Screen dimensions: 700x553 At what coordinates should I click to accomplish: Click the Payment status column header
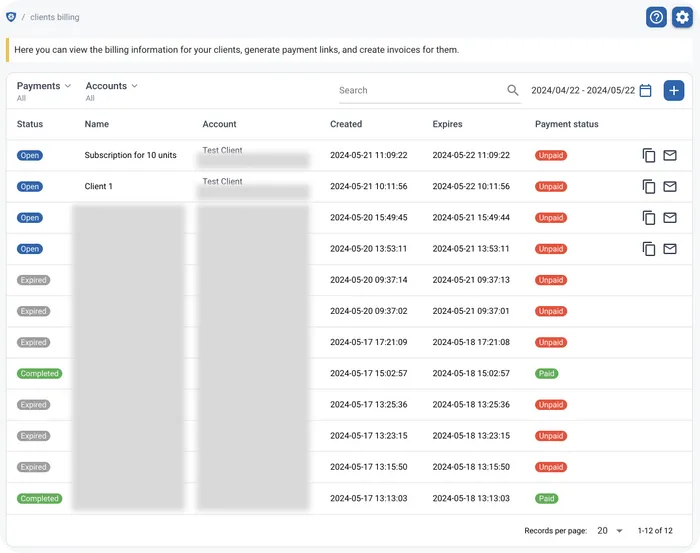[x=567, y=124]
